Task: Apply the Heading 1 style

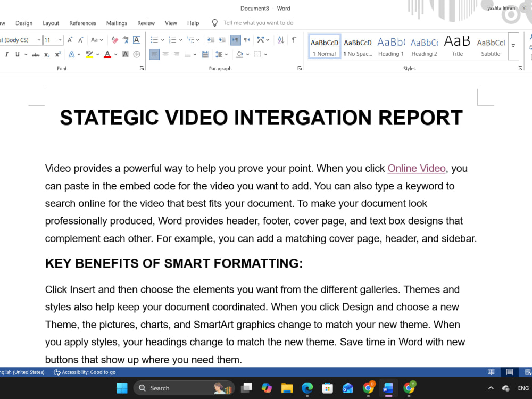Action: 391,46
